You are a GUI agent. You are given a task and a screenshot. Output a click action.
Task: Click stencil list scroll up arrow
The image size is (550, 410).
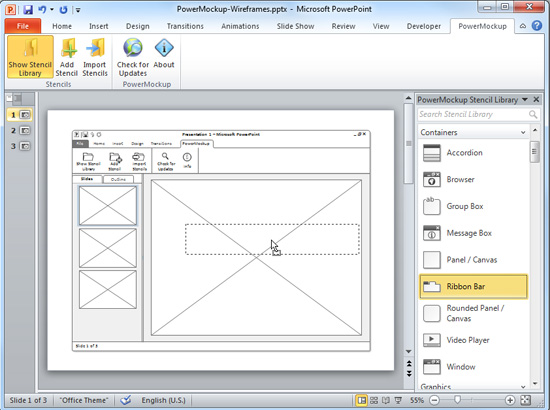[535, 130]
